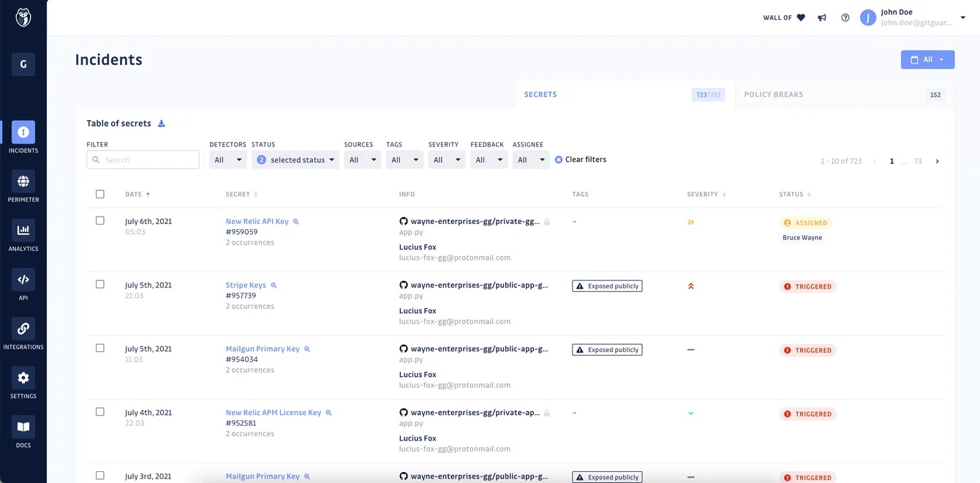This screenshot has width=980, height=483.
Task: Click GitHub icon in the Stripe Keys row
Action: (x=403, y=285)
